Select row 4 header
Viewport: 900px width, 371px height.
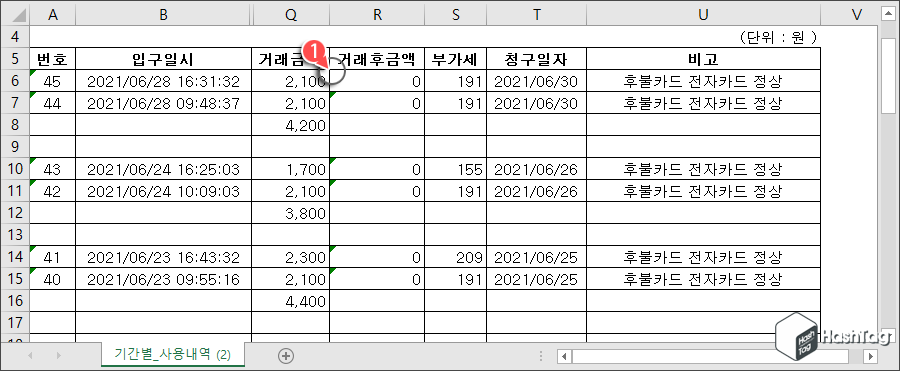pyautogui.click(x=15, y=37)
